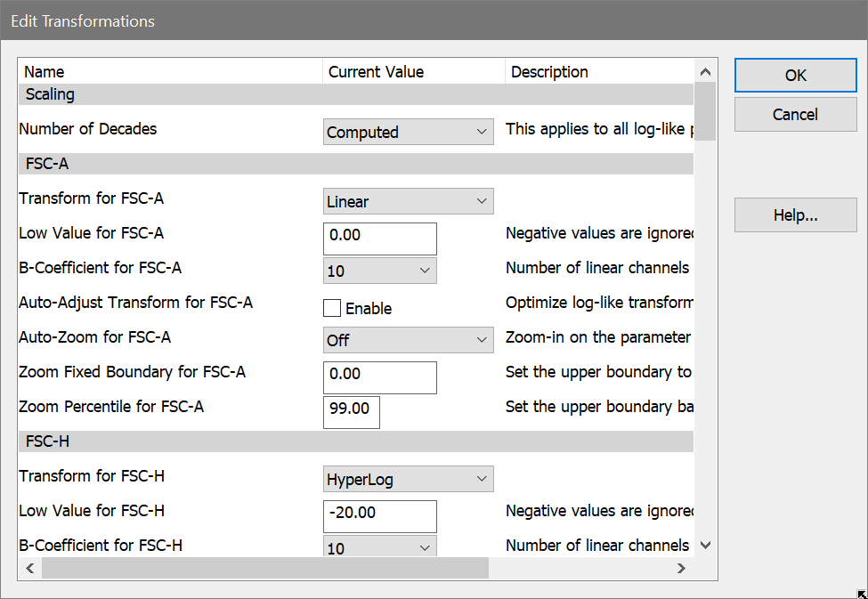Expand Transform for FSC-H dropdown

click(x=408, y=480)
